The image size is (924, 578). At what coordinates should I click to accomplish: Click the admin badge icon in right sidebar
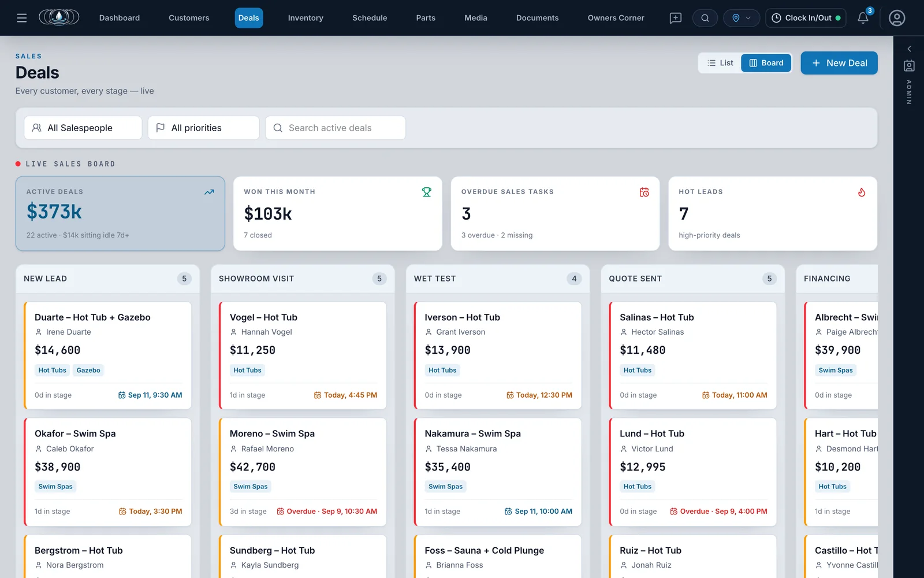click(909, 66)
